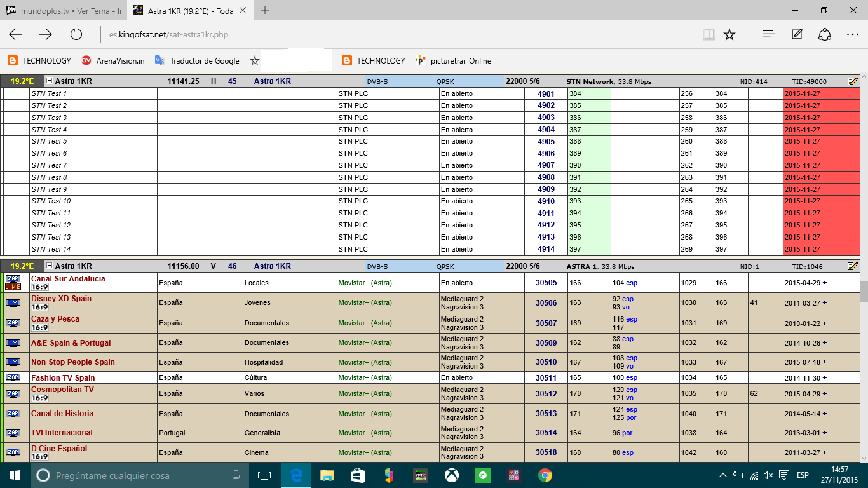Viewport: 868px width, 488px height.
Task: Click the address bar URL es.kingofsat.net
Action: pyautogui.click(x=168, y=35)
